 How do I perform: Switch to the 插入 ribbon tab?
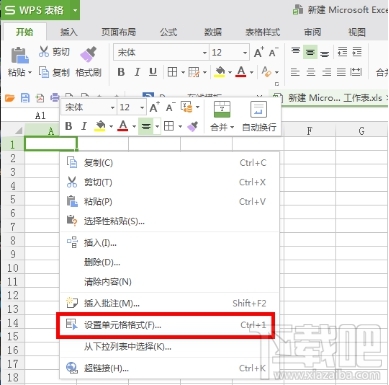coord(69,32)
